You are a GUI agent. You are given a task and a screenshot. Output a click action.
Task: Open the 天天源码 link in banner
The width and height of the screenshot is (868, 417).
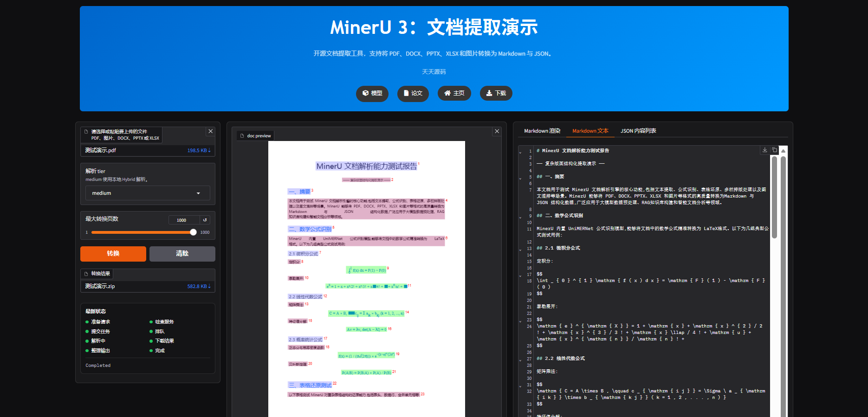click(x=434, y=72)
